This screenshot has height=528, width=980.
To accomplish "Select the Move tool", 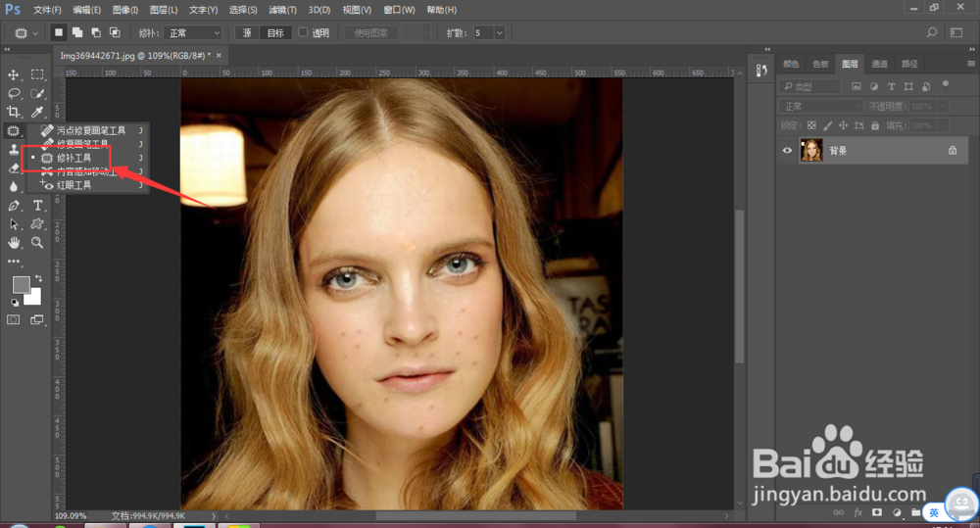I will click(13, 74).
